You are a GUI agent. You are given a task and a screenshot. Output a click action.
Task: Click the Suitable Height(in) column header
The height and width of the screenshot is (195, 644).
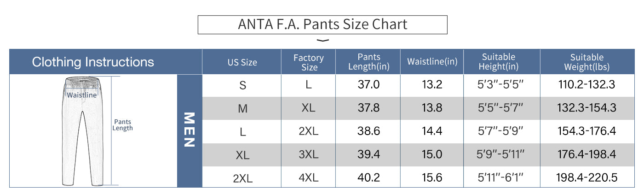click(498, 62)
